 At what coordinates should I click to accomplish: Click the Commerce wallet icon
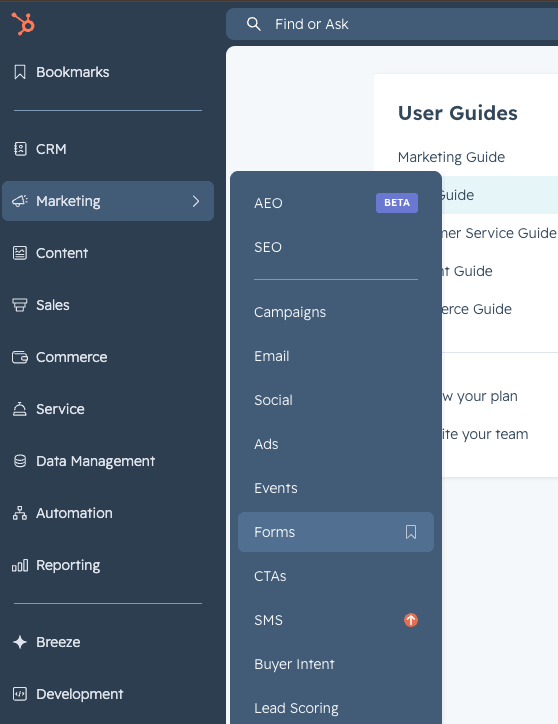click(x=20, y=357)
